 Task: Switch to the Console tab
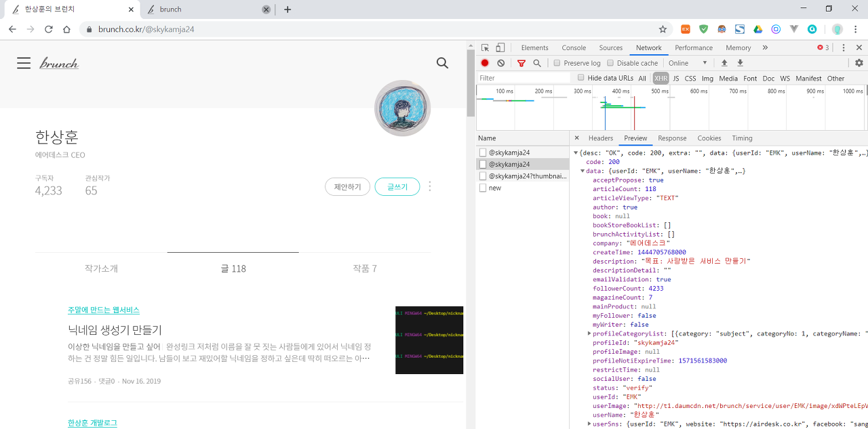click(x=574, y=47)
